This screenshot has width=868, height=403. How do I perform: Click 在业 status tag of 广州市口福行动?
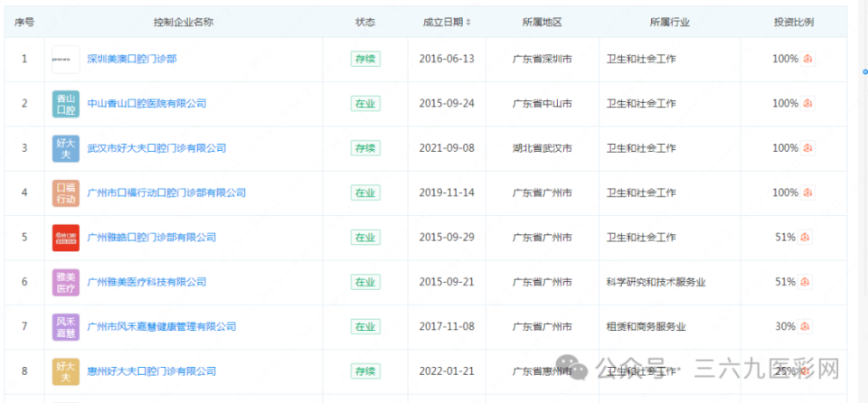tap(365, 192)
